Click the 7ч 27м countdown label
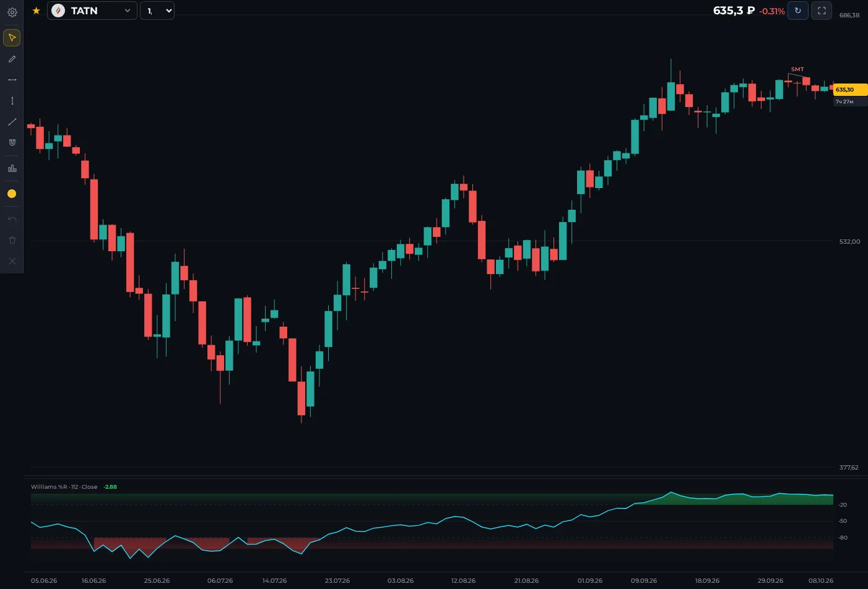The width and height of the screenshot is (868, 589). (844, 101)
